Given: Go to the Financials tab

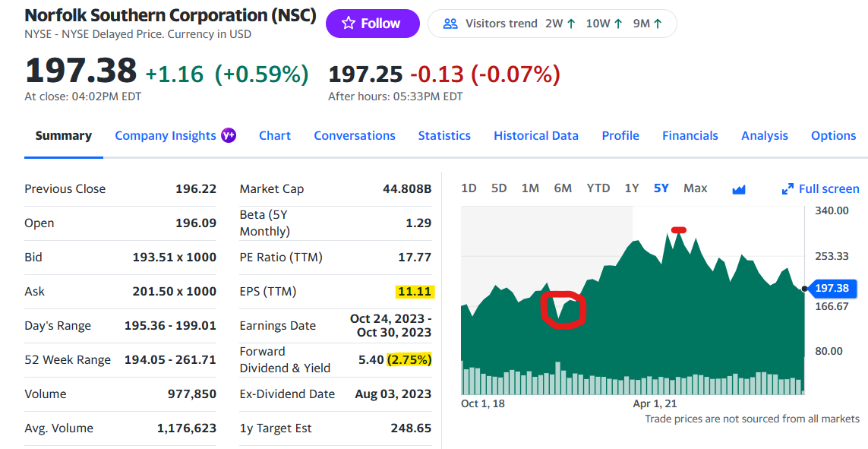Looking at the screenshot, I should (690, 135).
